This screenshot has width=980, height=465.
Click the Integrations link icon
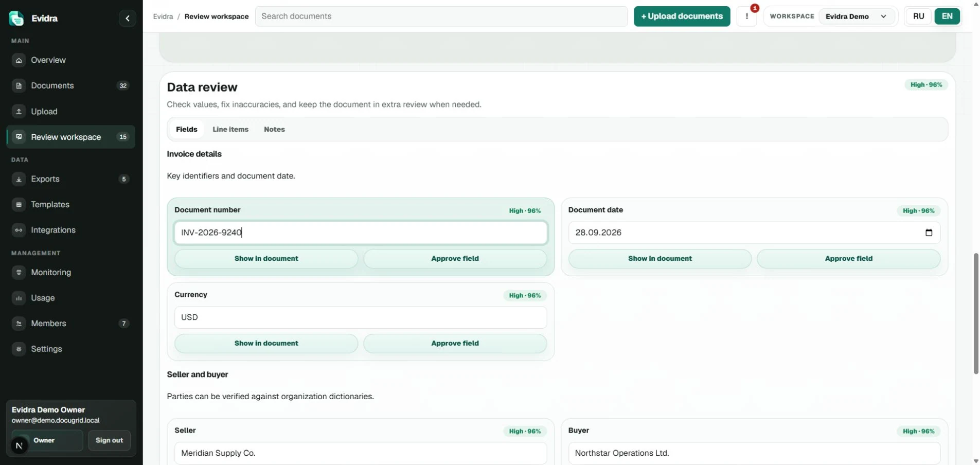[19, 230]
